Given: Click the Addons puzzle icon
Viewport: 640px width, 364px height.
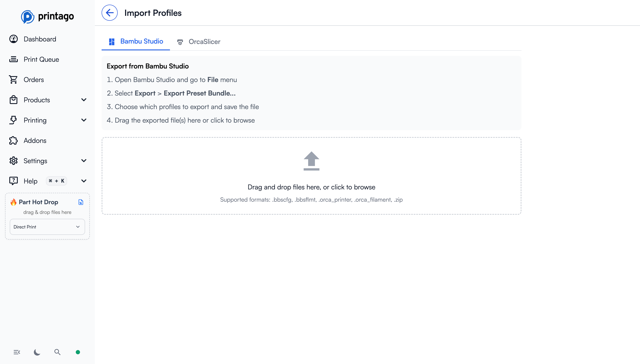Looking at the screenshot, I should tap(13, 141).
